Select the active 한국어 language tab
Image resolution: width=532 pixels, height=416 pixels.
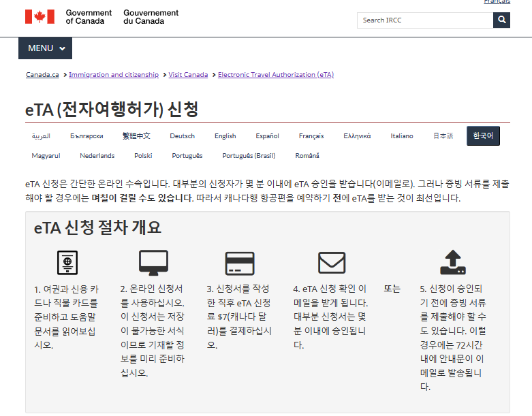tap(483, 136)
